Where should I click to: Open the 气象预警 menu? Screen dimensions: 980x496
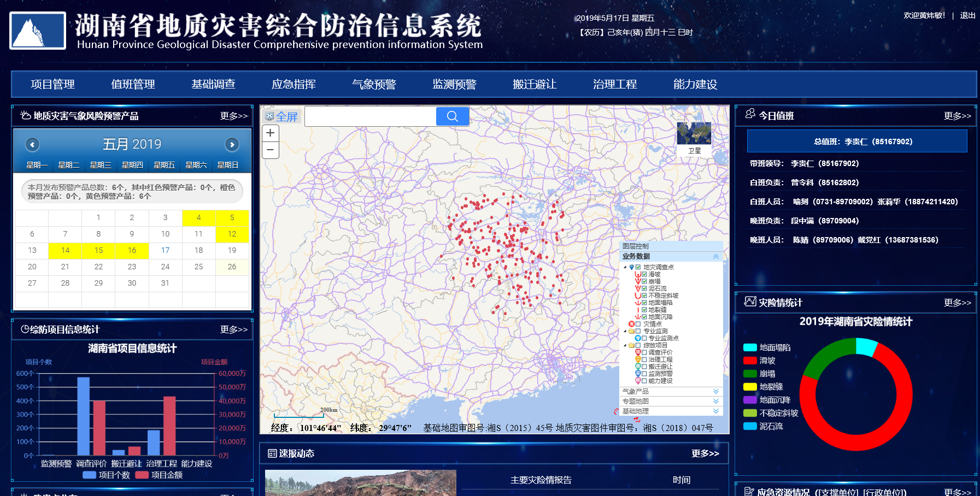[374, 84]
